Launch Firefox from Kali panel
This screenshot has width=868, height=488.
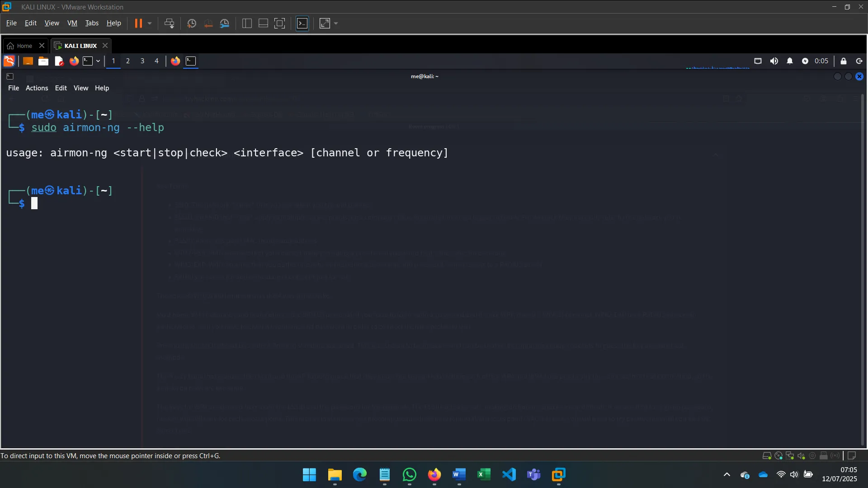point(74,61)
